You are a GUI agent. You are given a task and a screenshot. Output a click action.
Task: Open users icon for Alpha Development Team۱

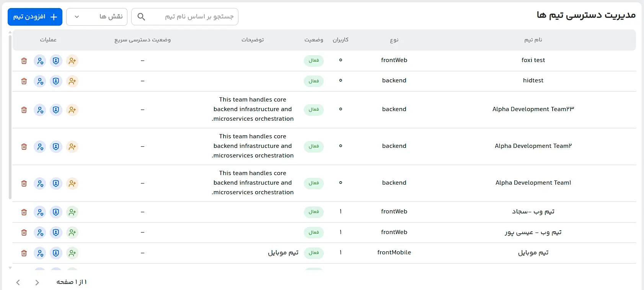[x=40, y=184]
